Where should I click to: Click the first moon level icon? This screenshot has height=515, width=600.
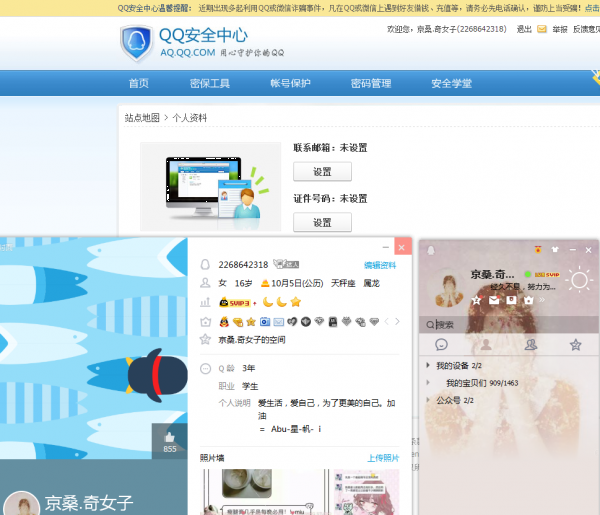click(x=268, y=302)
